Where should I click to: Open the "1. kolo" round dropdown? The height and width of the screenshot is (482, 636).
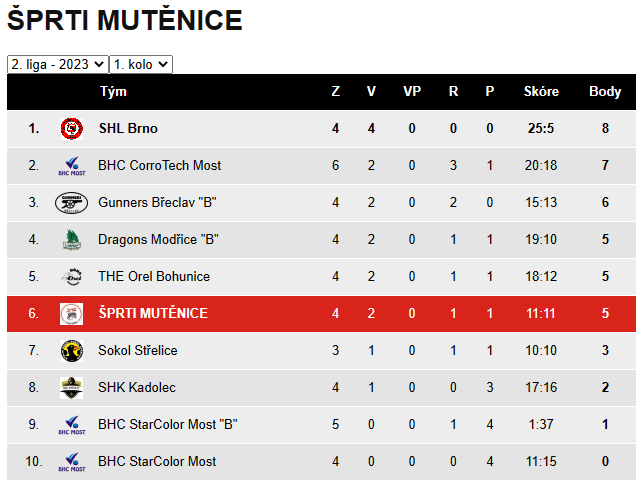(141, 65)
